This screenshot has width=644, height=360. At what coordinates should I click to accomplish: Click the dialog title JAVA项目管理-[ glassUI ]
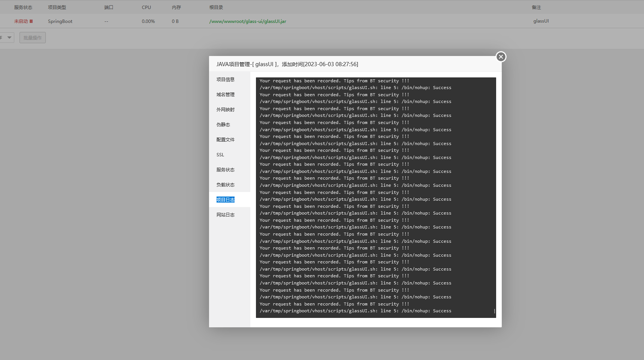click(247, 64)
